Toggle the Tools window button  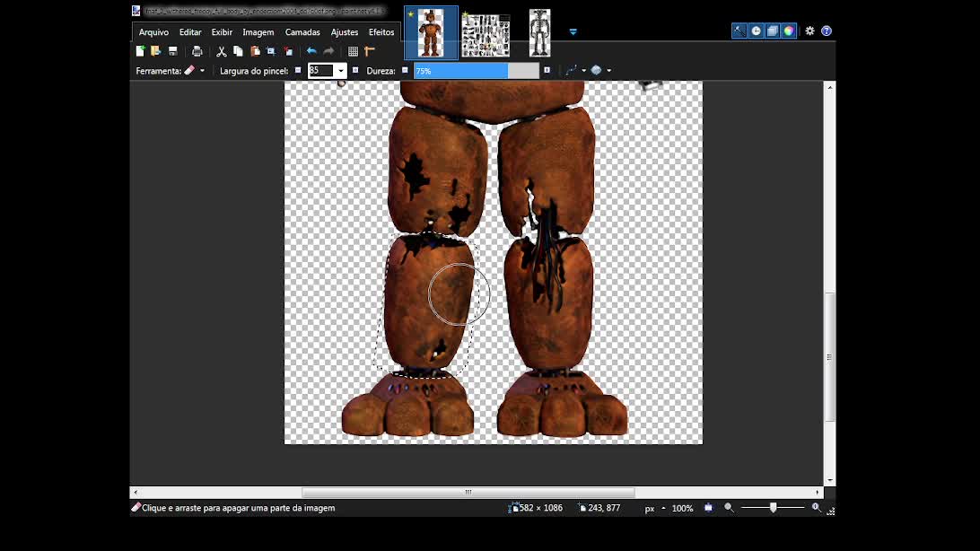tap(739, 31)
